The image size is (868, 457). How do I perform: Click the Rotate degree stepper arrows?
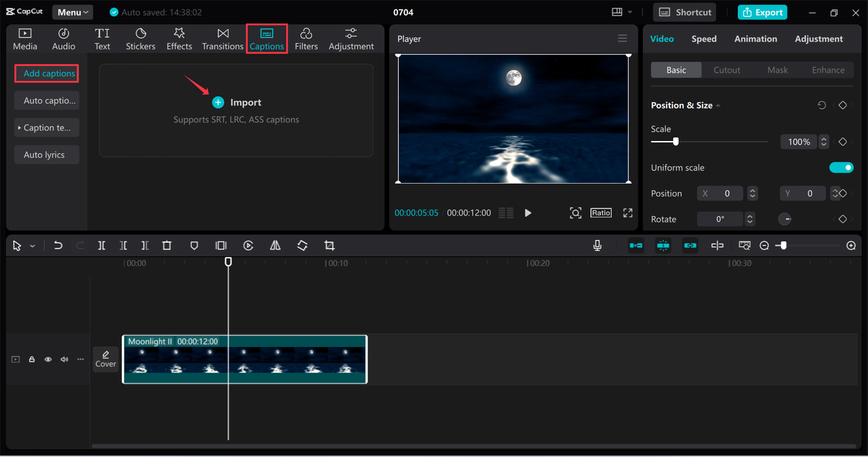[750, 219]
